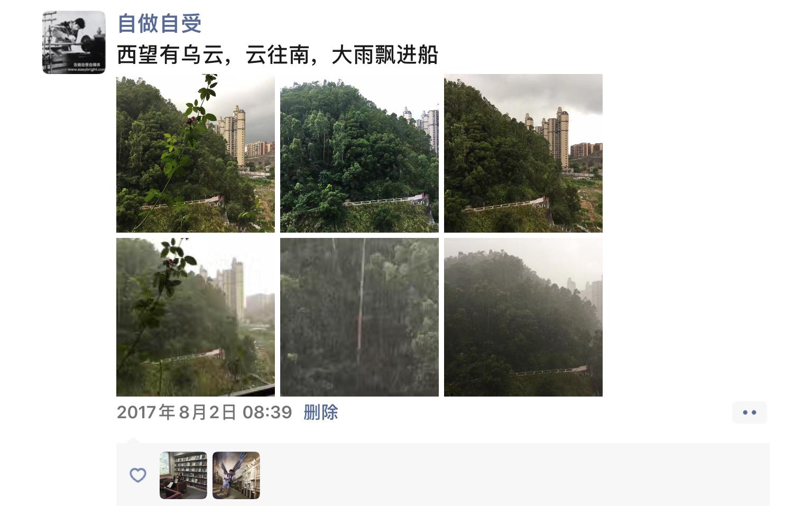This screenshot has height=506, width=812.
Task: Click the 删除 delete link
Action: [321, 412]
